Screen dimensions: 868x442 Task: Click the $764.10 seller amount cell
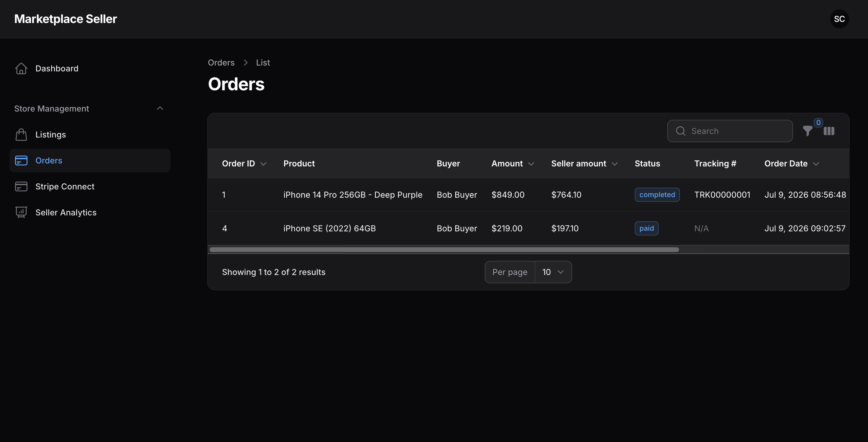[x=566, y=194]
